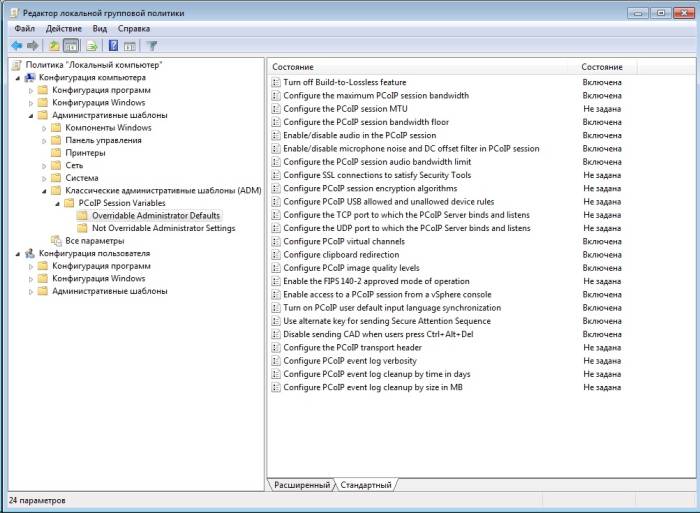Click the policy icon for Configure clipboard redirection

pyautogui.click(x=276, y=254)
